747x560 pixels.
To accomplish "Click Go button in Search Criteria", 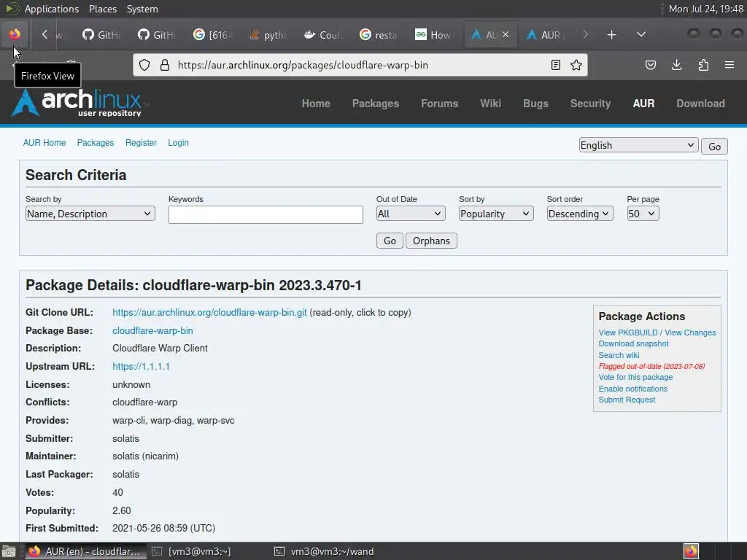I will coord(390,241).
